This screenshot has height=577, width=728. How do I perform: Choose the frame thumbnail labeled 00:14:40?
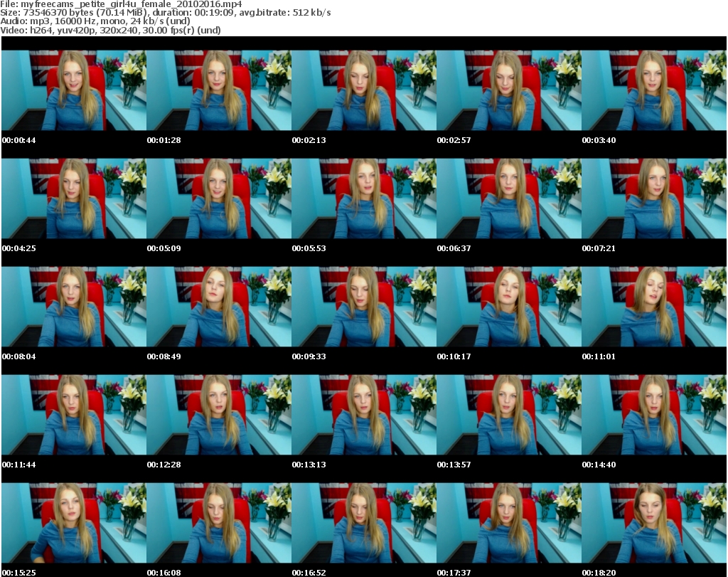click(x=654, y=415)
